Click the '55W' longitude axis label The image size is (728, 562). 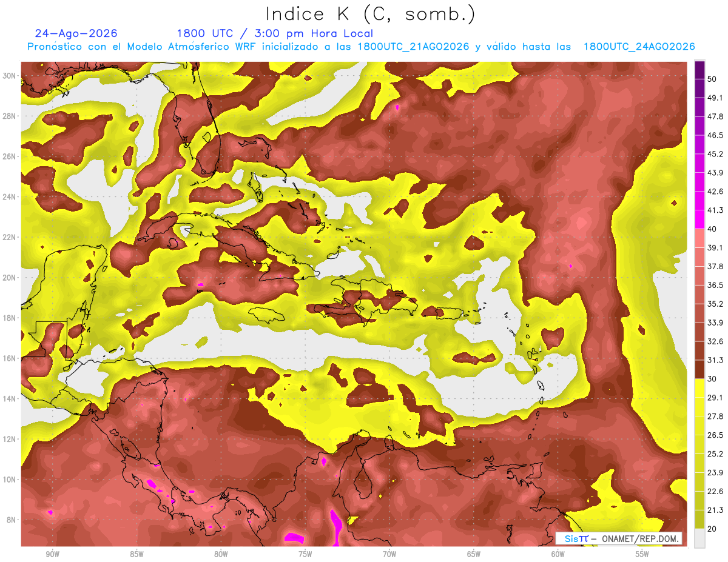[642, 554]
